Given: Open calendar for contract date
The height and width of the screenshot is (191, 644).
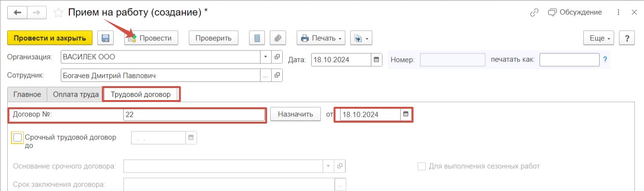Looking at the screenshot, I should click(x=406, y=115).
